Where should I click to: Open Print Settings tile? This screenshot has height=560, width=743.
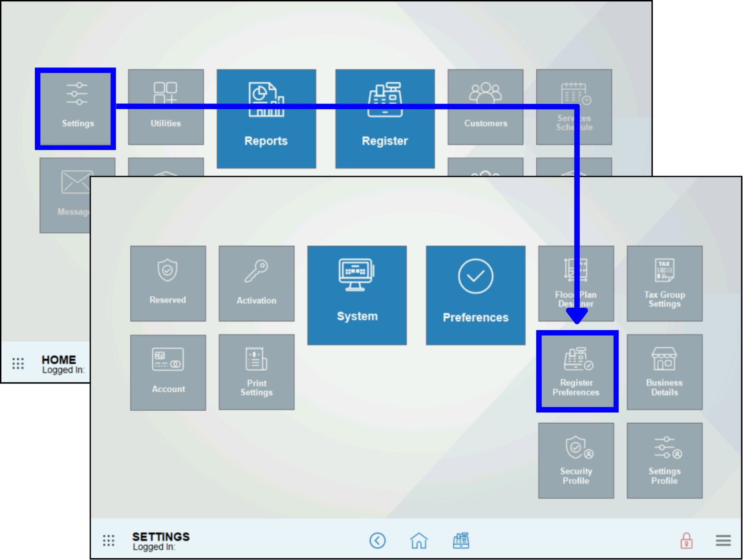click(x=257, y=372)
